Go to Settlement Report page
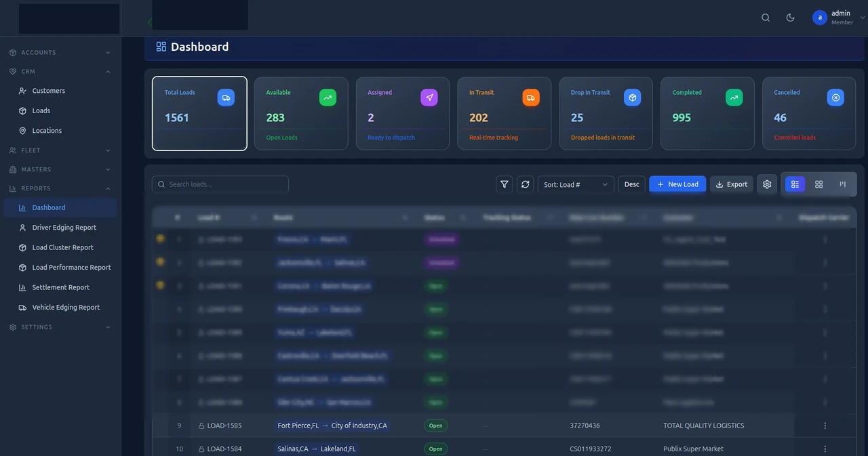This screenshot has height=456, width=868. click(x=60, y=287)
